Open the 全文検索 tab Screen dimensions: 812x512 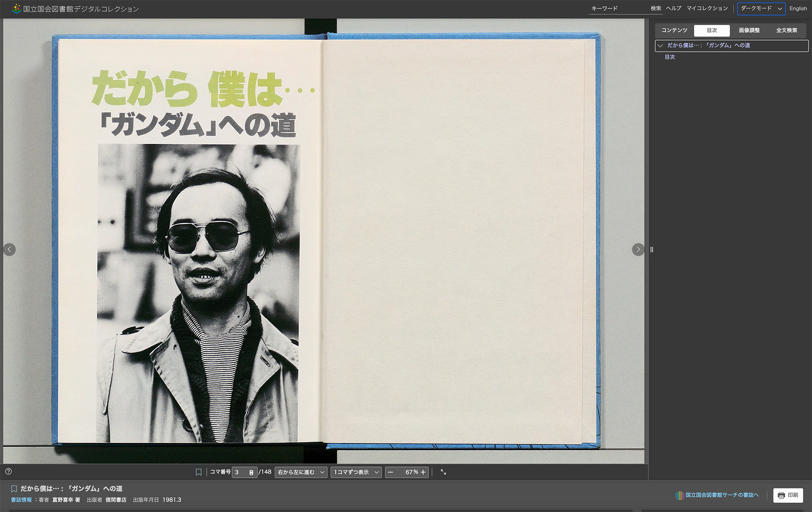pos(786,30)
